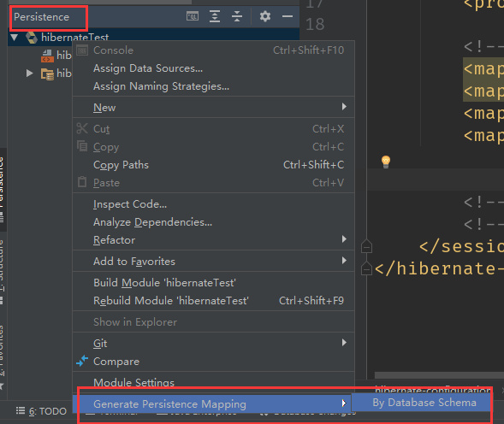The width and height of the screenshot is (504, 424).
Task: Click the Copy menu entry
Action: point(214,147)
